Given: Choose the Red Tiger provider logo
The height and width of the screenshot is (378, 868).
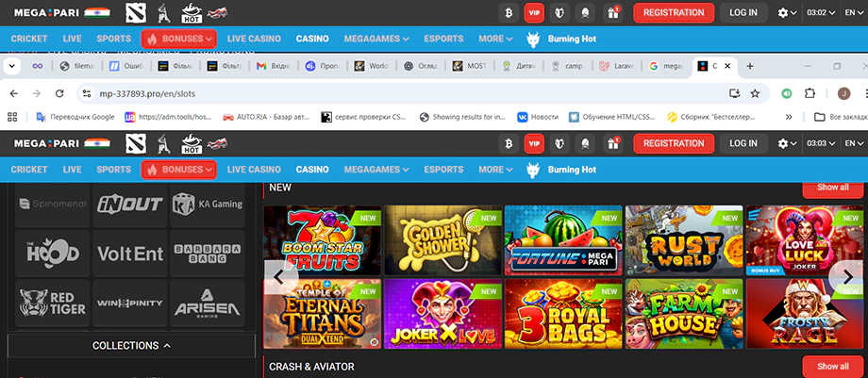Looking at the screenshot, I should (52, 302).
